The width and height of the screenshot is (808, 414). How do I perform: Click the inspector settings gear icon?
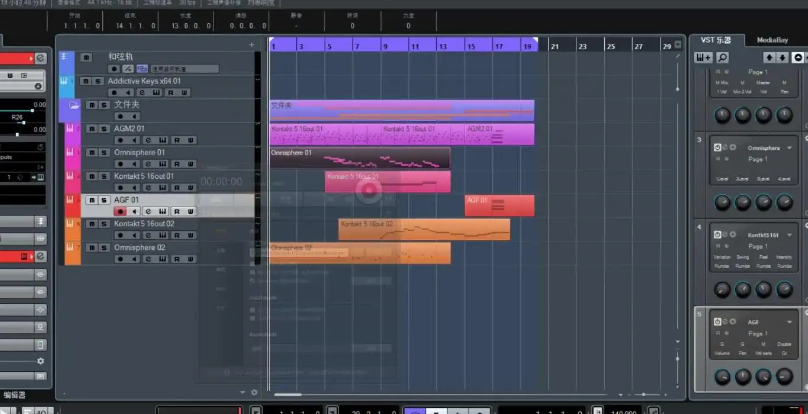pyautogui.click(x=41, y=361)
